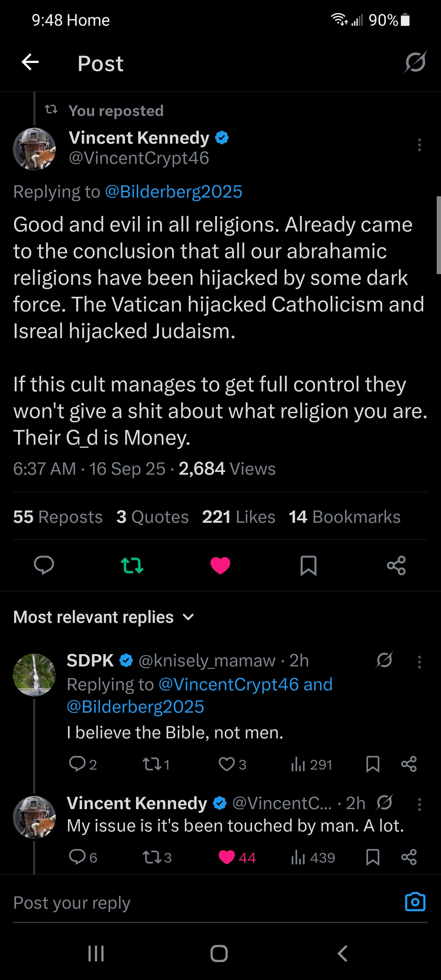This screenshot has width=441, height=980.
Task: Share SDPK's reply using share icon
Action: [x=409, y=764]
